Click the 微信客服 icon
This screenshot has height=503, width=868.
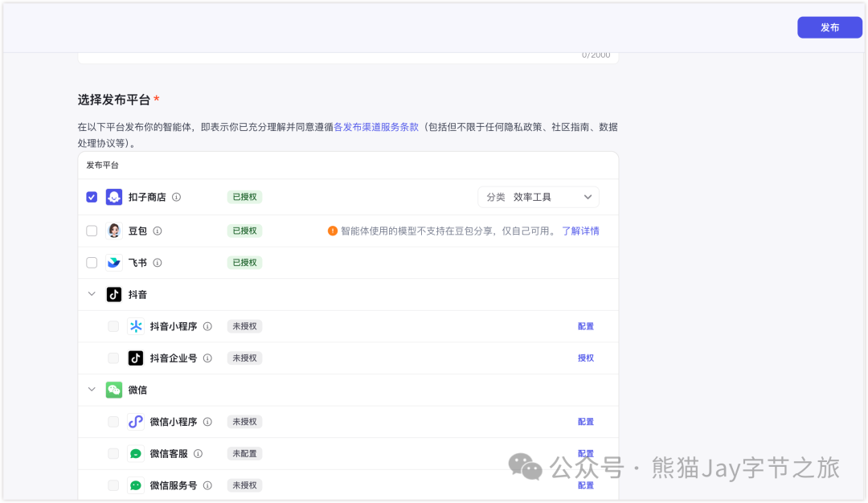[136, 453]
